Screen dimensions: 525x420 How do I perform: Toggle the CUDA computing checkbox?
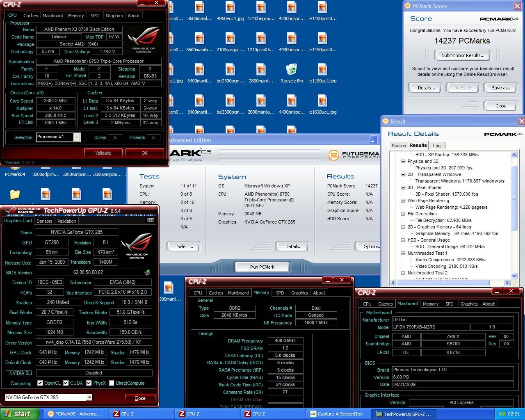click(x=66, y=383)
